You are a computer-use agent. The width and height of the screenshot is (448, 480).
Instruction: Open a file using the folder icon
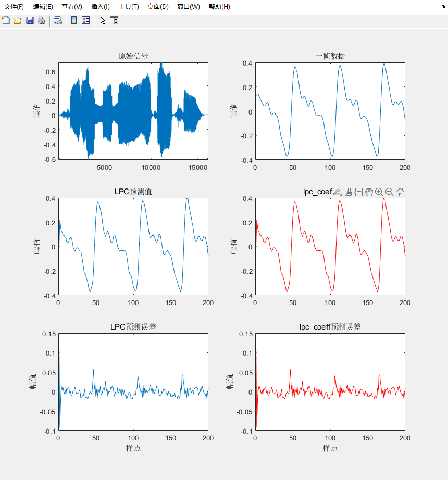click(18, 20)
